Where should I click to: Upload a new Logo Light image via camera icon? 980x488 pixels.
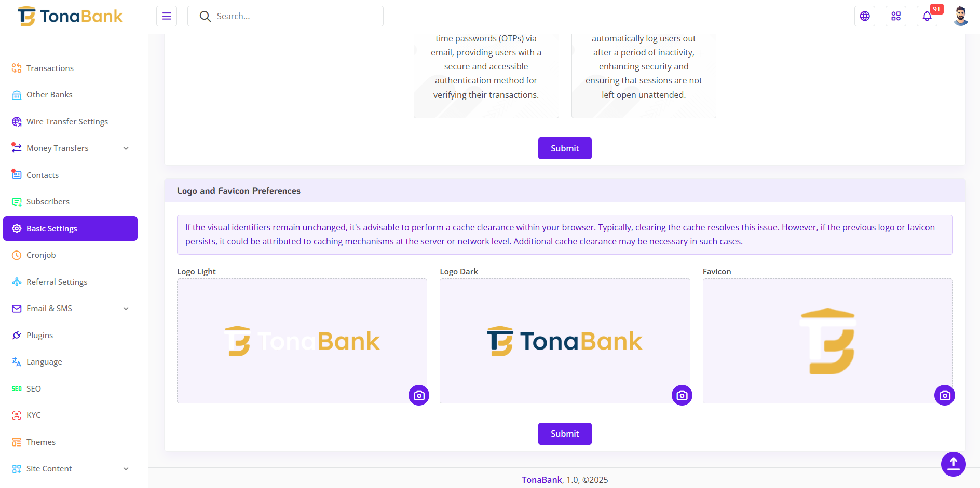pyautogui.click(x=419, y=395)
